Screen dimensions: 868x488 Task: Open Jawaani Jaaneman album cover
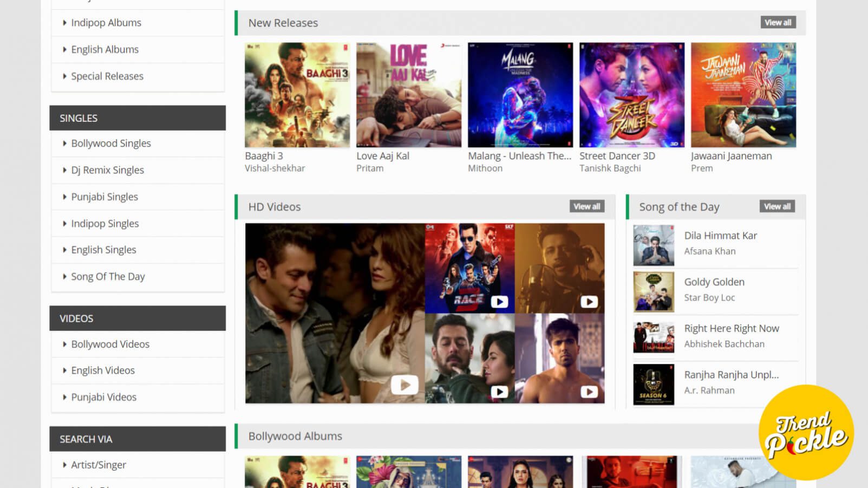(743, 95)
